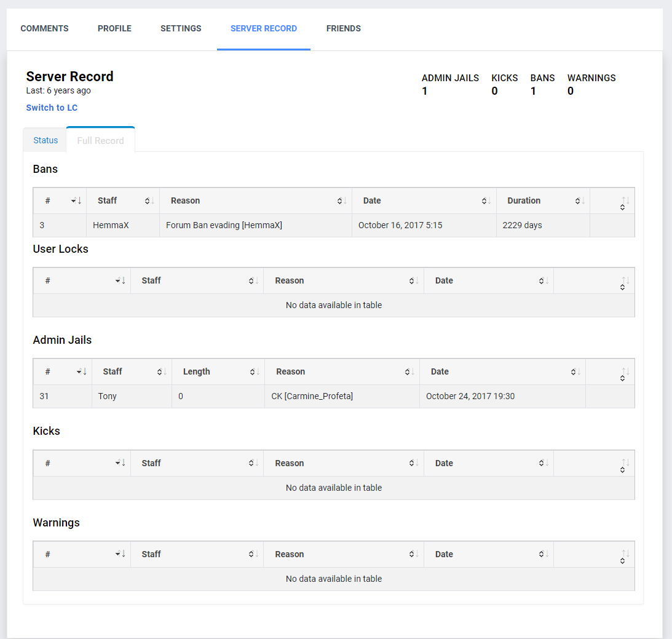Screen dimensions: 672x639
Task: Sort Bans table by Staff column icon
Action: click(x=149, y=200)
